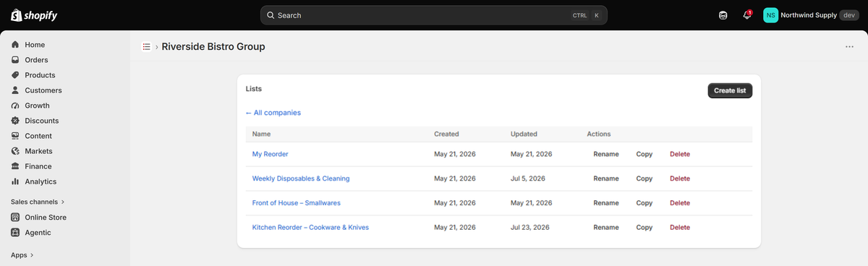Click the search magnifier icon
Viewport: 868px width, 266px height.
pos(271,15)
